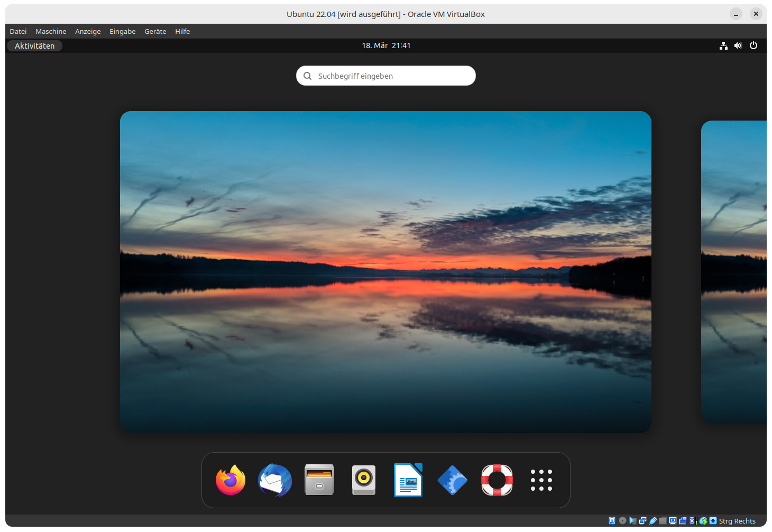Click the keyboard capture arrow icon

[x=713, y=521]
